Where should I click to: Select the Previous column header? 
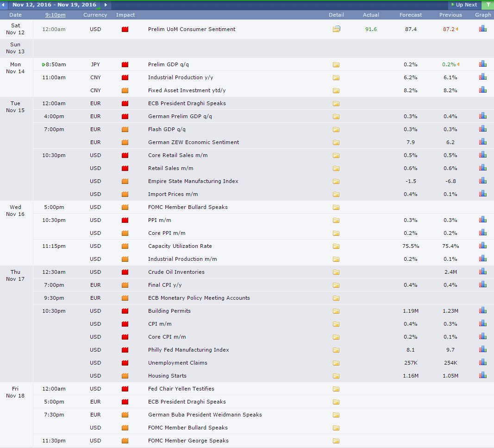(x=450, y=15)
